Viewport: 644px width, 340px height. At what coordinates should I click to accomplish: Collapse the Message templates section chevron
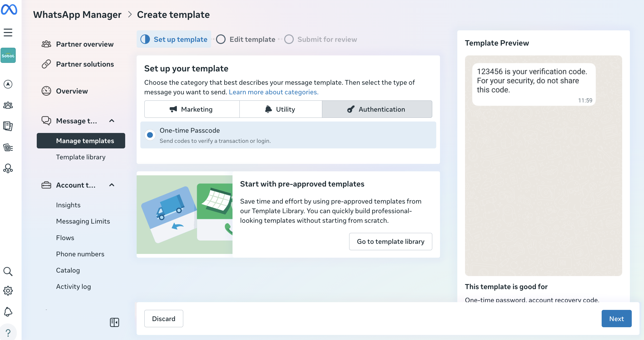112,121
